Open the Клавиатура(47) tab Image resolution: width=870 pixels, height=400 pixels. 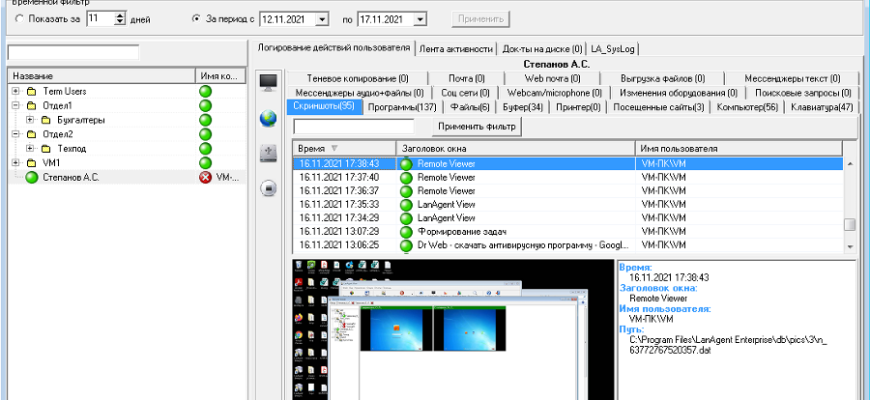pos(821,107)
